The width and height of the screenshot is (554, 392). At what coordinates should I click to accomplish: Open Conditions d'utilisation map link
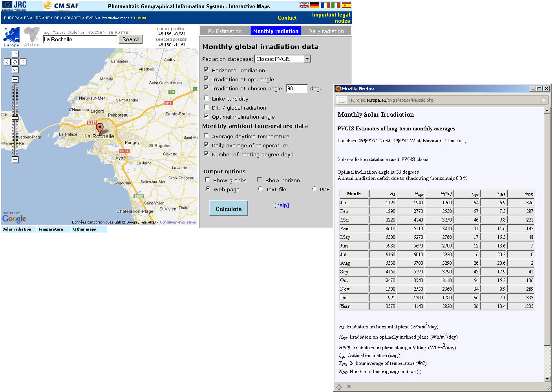(178, 222)
